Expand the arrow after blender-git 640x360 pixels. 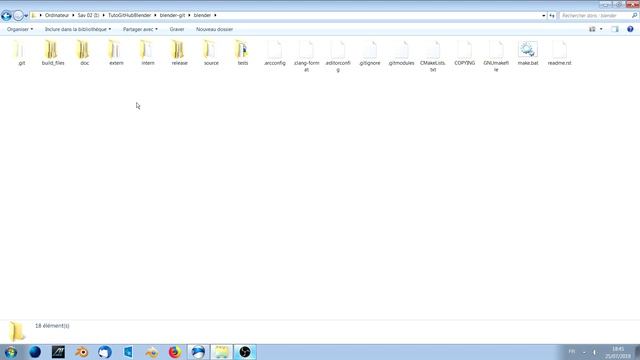[189, 15]
